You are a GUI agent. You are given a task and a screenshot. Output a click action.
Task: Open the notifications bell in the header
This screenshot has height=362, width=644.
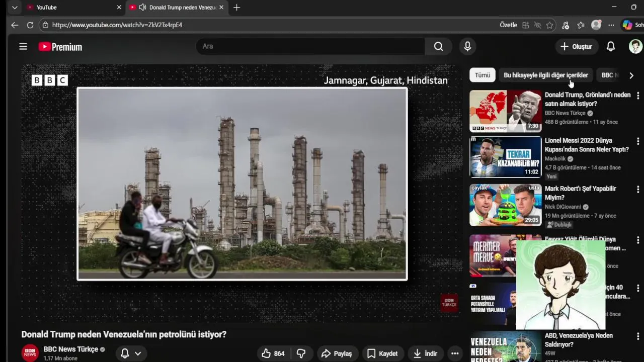(610, 46)
